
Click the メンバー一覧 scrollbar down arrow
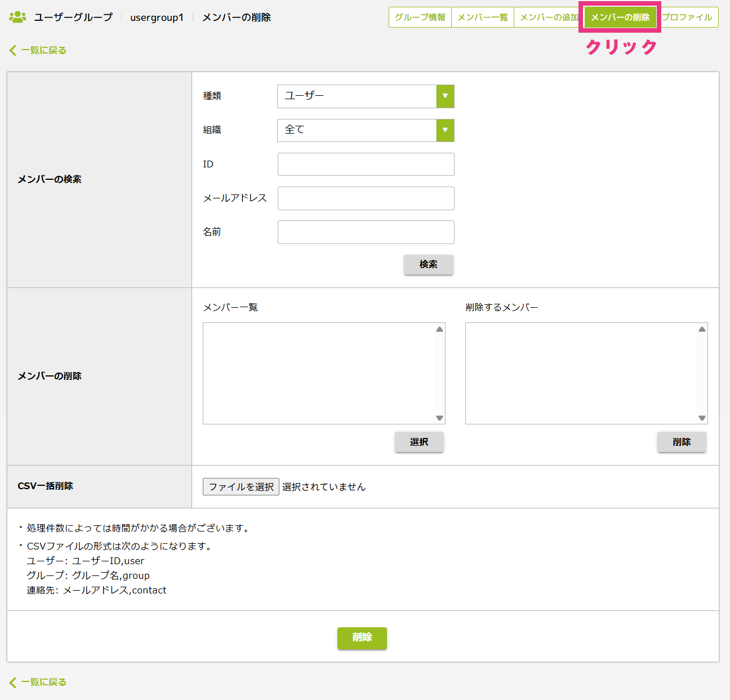click(440, 418)
